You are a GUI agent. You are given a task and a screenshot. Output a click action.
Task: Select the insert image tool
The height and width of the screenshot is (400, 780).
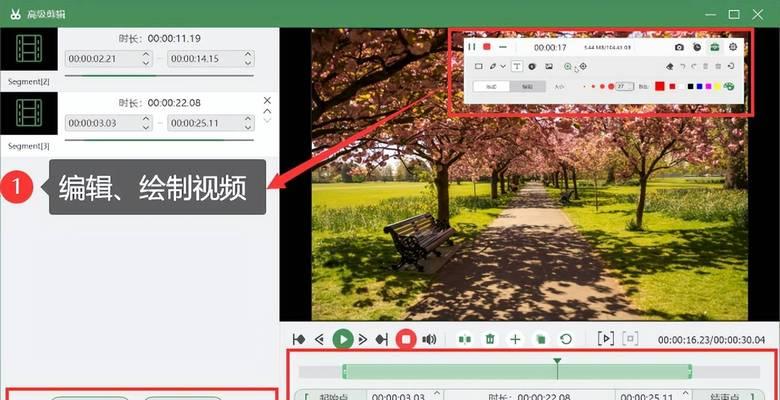click(x=549, y=66)
